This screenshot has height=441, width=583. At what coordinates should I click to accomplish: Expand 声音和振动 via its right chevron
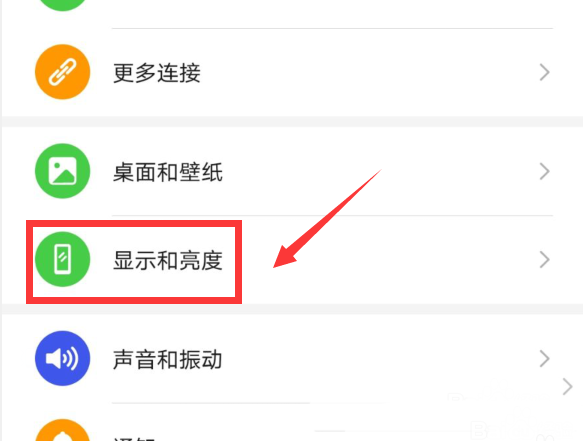(544, 358)
